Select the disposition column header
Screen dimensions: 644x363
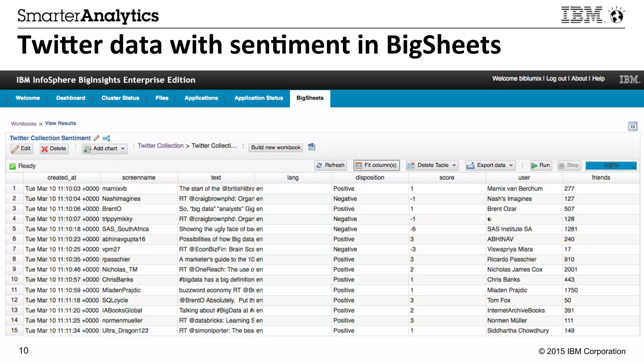[370, 178]
